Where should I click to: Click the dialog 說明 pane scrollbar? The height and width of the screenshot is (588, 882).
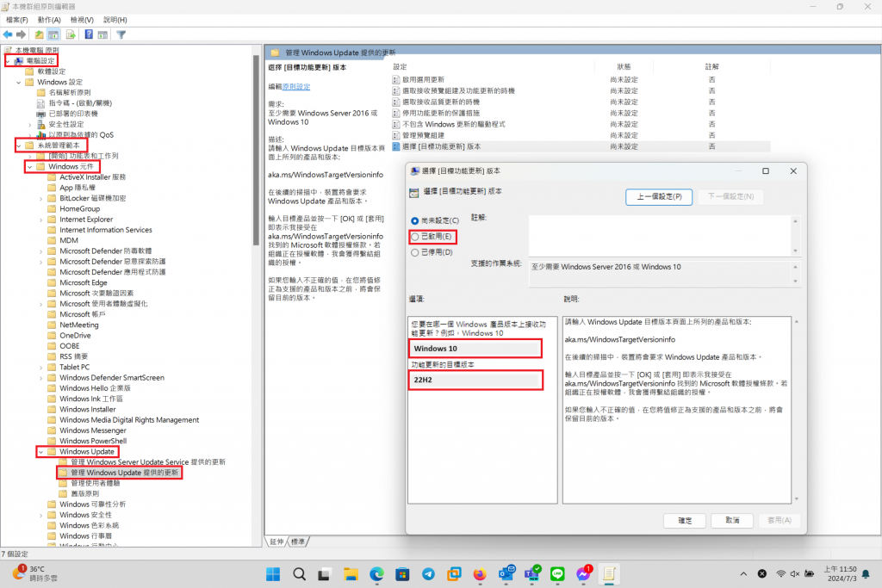(x=797, y=410)
